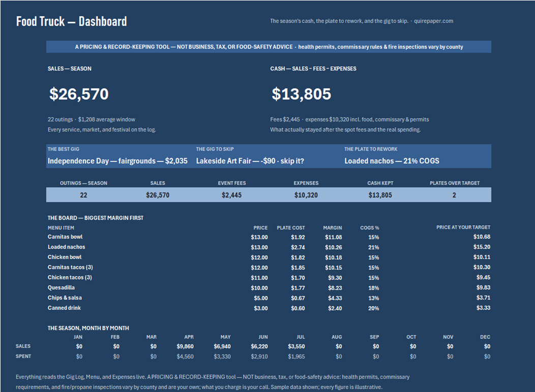Click the DEC month header

485,337
